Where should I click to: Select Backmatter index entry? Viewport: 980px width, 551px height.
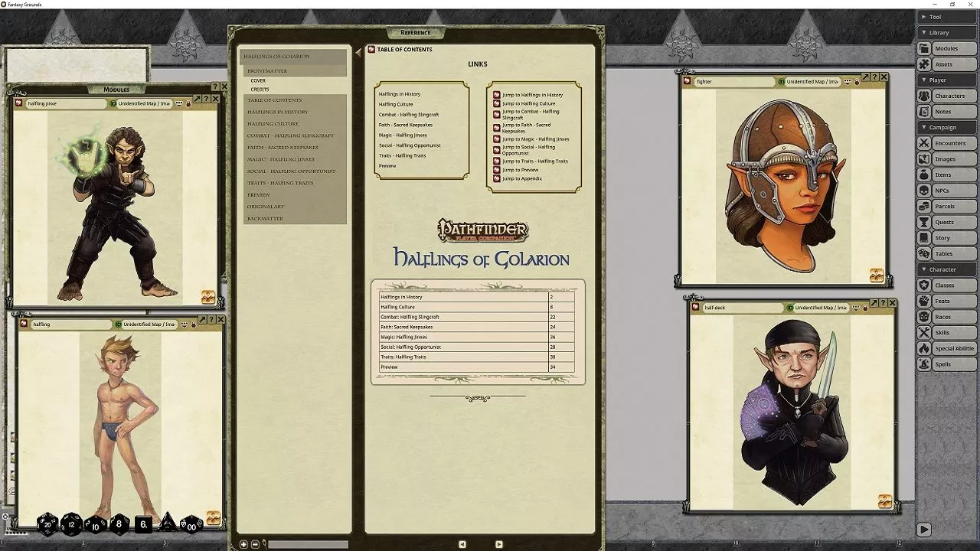295,219
